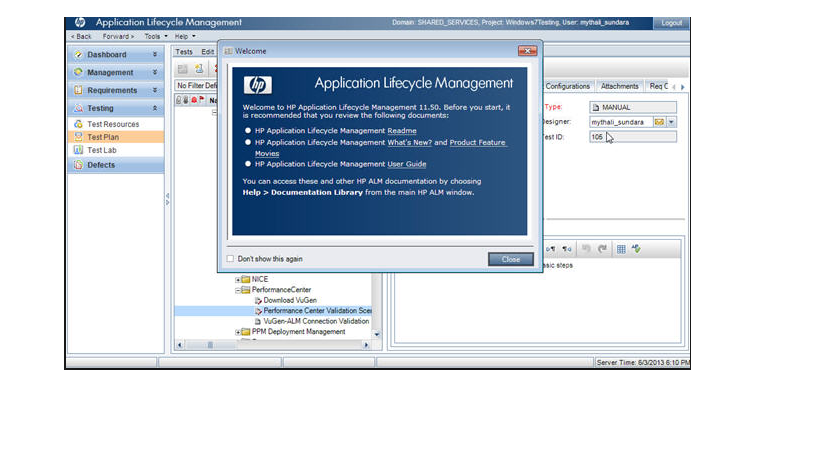Open the Edit menu
This screenshot has height=467, width=831.
207,52
